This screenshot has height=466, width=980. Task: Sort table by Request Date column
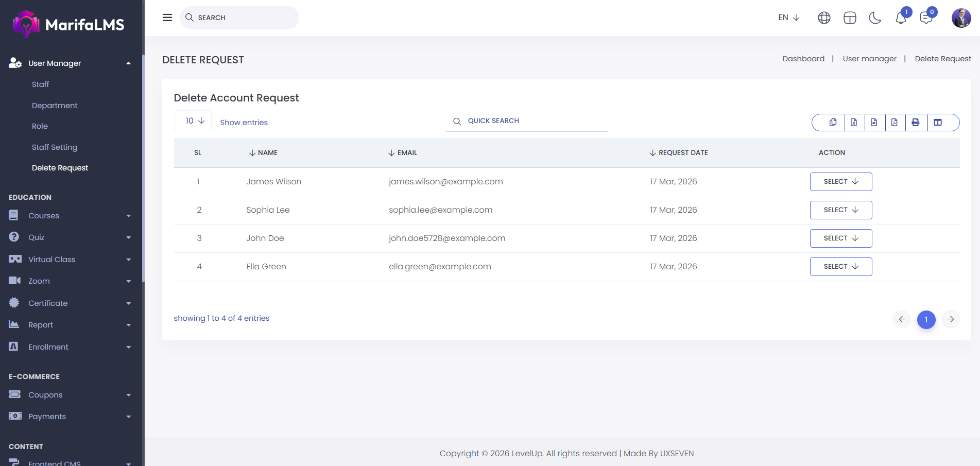(x=679, y=153)
